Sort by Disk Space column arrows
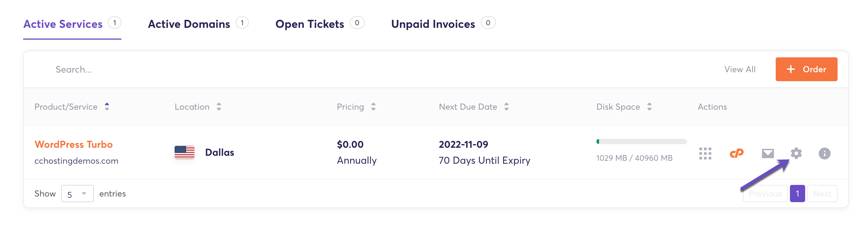 click(x=649, y=107)
